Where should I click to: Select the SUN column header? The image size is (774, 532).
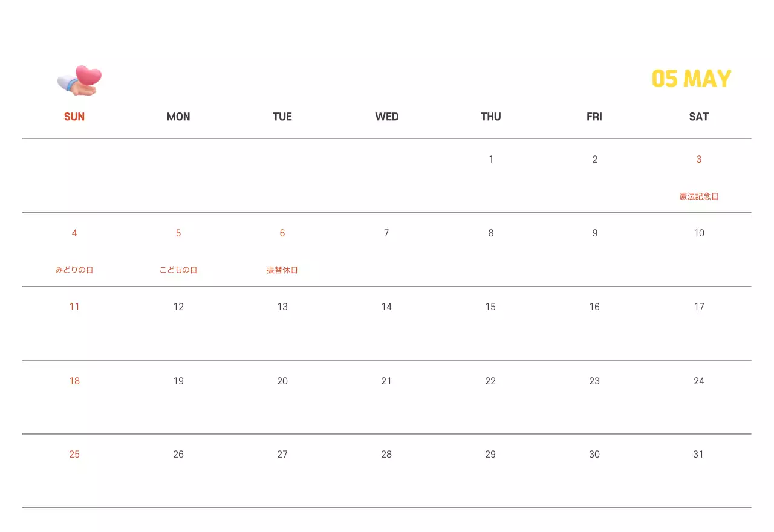[x=74, y=117]
